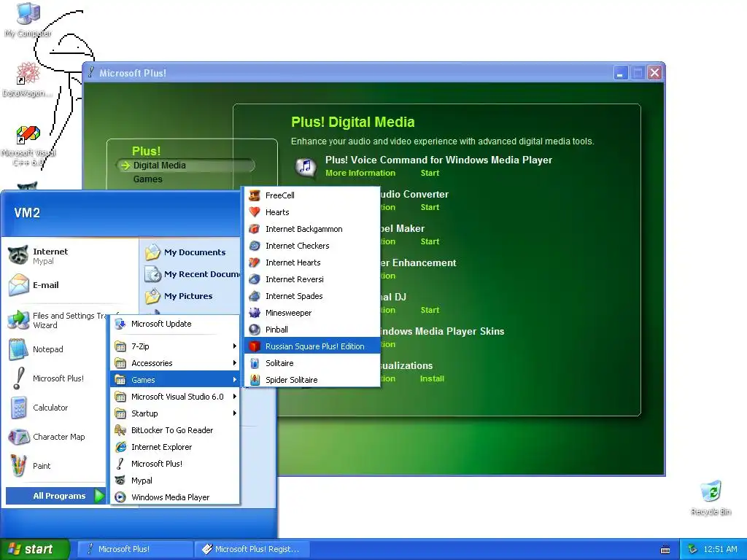
Task: Click the Windows Media Player icon
Action: [x=120, y=497]
